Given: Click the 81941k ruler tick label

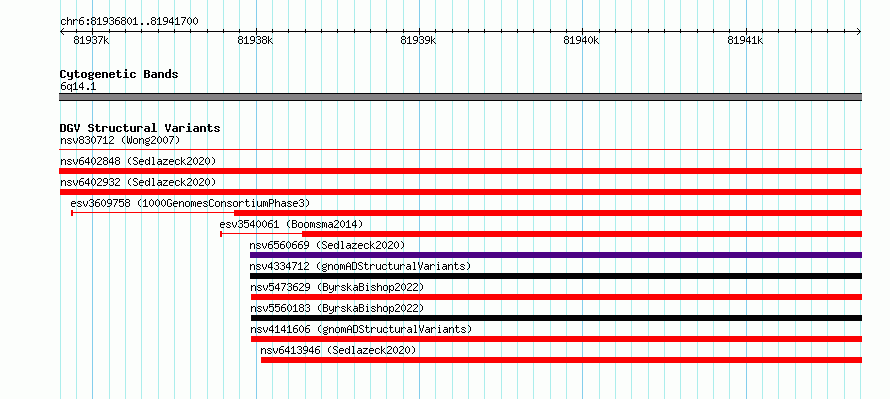Looking at the screenshot, I should [x=745, y=40].
